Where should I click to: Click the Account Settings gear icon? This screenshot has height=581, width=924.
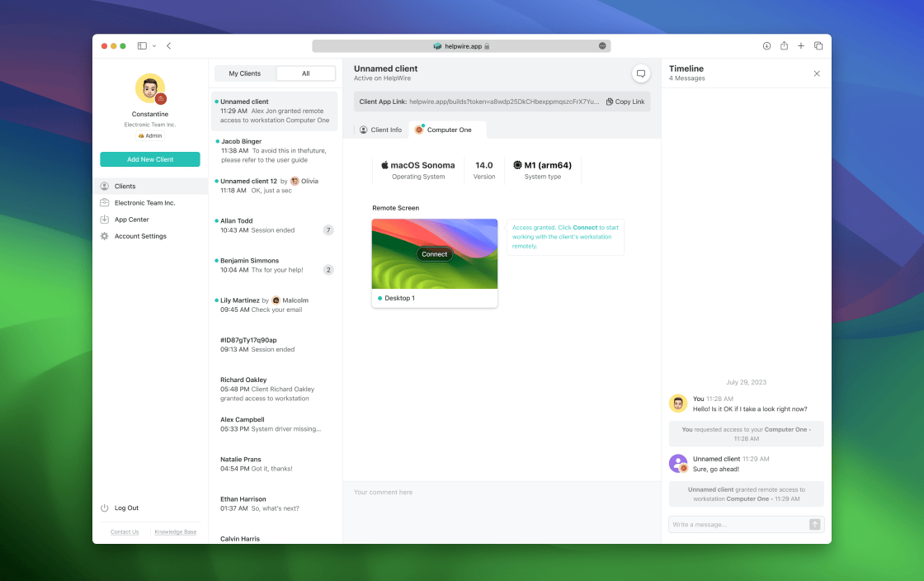point(104,236)
